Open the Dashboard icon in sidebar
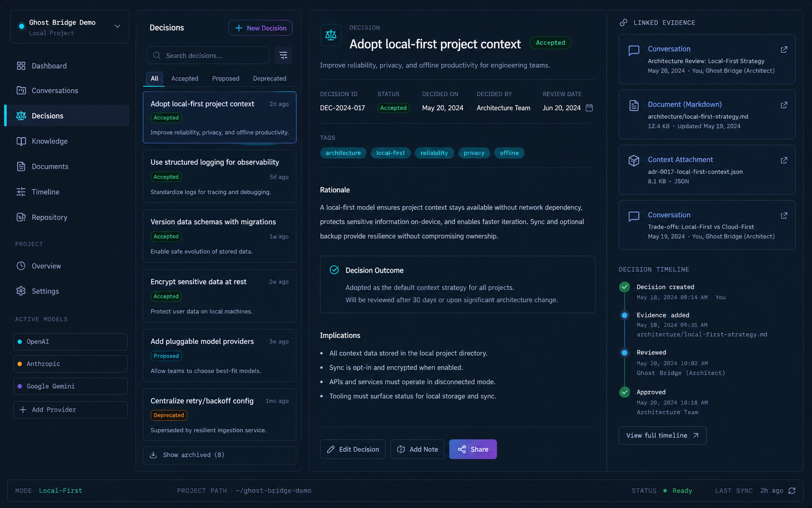Image resolution: width=812 pixels, height=508 pixels. pyautogui.click(x=21, y=66)
